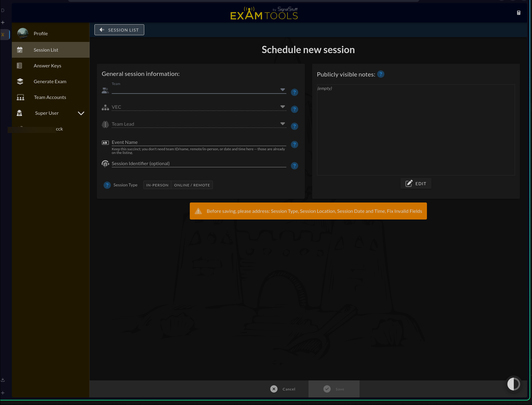Click EDIT for public notes

[416, 184]
